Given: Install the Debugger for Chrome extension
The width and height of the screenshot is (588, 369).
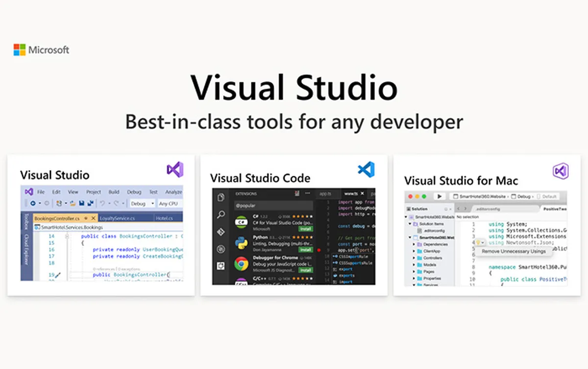Looking at the screenshot, I should [306, 270].
